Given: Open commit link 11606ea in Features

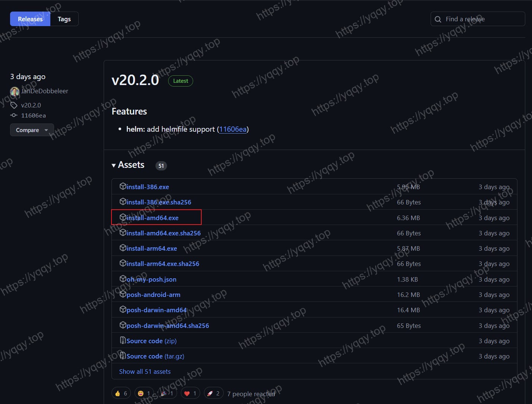Looking at the screenshot, I should 233,129.
